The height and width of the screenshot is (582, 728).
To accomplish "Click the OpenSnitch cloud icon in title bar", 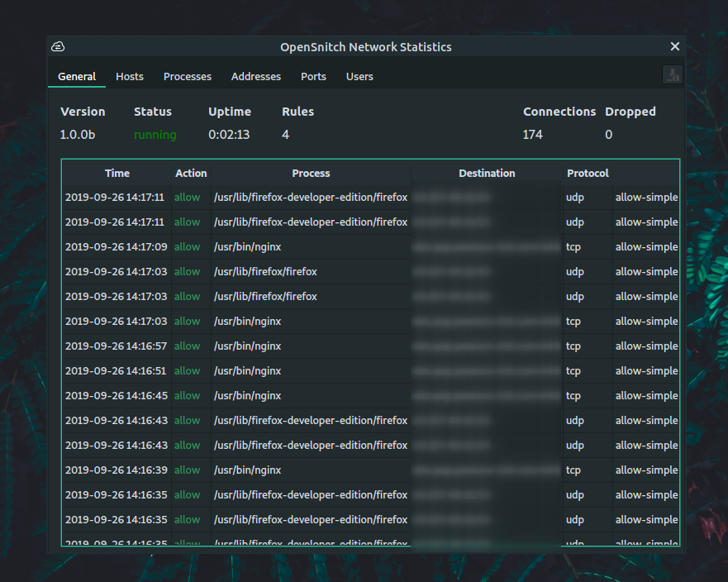I will 58,47.
